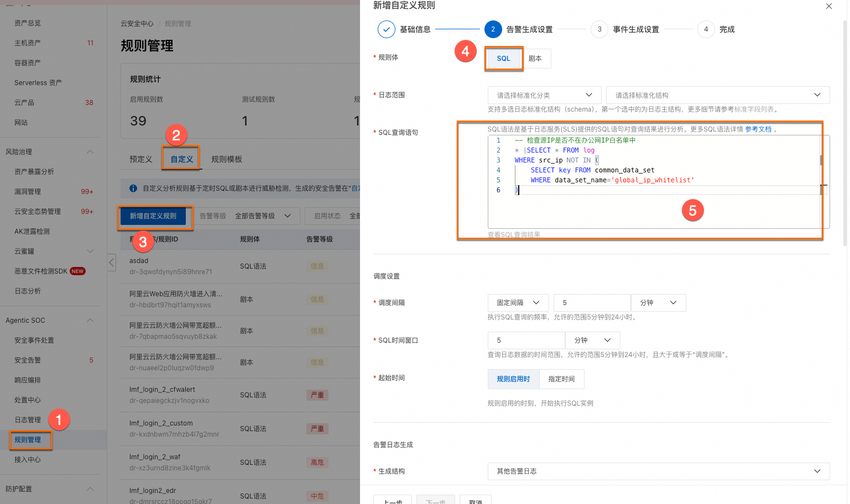Viewport: 850px width, 504px height.
Task: Click the 基础信息 completed step checkmark
Action: click(x=387, y=29)
